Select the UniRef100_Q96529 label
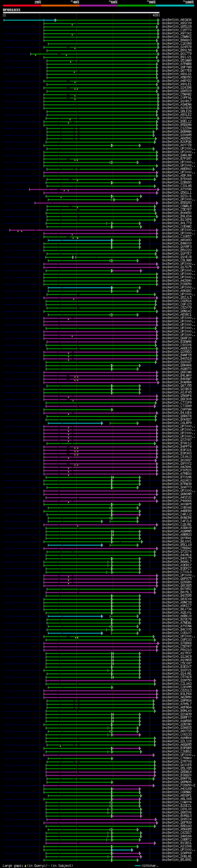The width and height of the screenshot is (197, 868). (177, 91)
